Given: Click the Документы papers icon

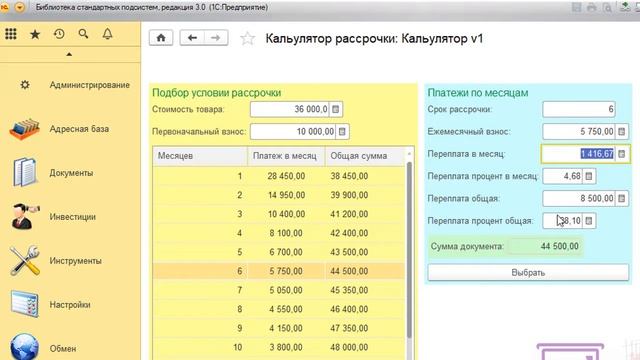Looking at the screenshot, I should point(24,173).
